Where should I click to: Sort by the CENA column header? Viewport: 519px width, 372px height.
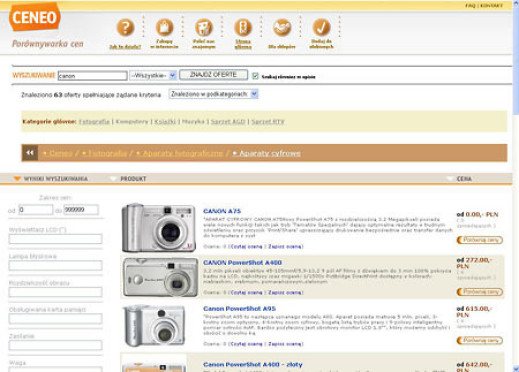(464, 179)
